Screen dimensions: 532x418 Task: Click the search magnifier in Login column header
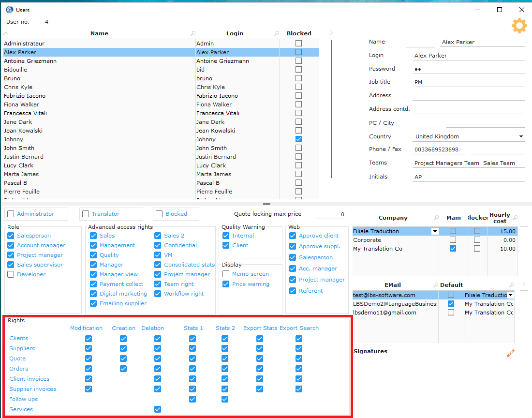(277, 33)
